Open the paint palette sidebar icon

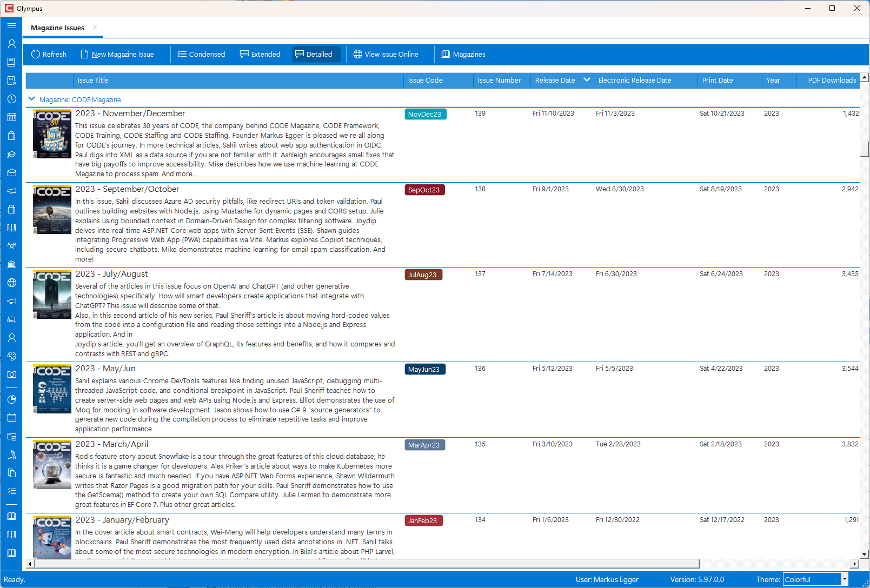(11, 356)
